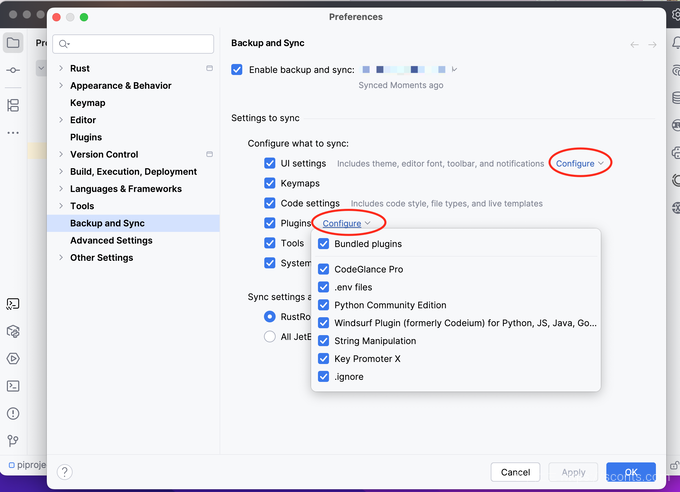Uncheck the Code settings checkbox

pos(270,203)
